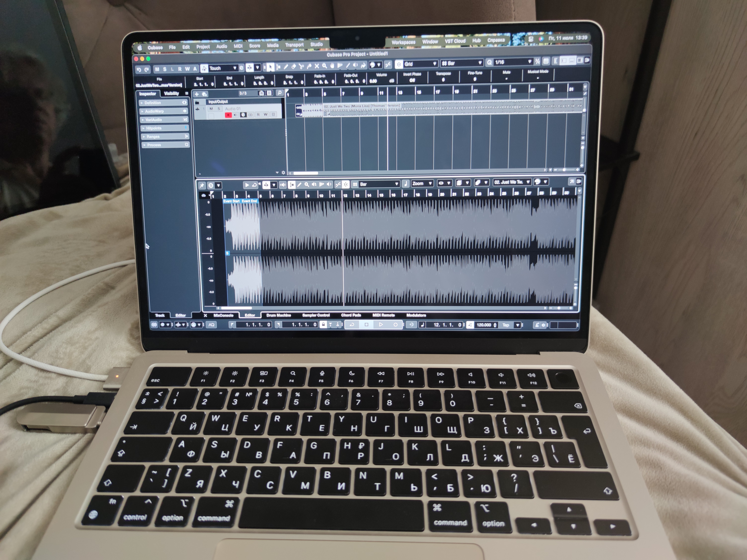Click the tempo value 120.000 field
Viewport: 747px width, 560px height.
pos(484,325)
